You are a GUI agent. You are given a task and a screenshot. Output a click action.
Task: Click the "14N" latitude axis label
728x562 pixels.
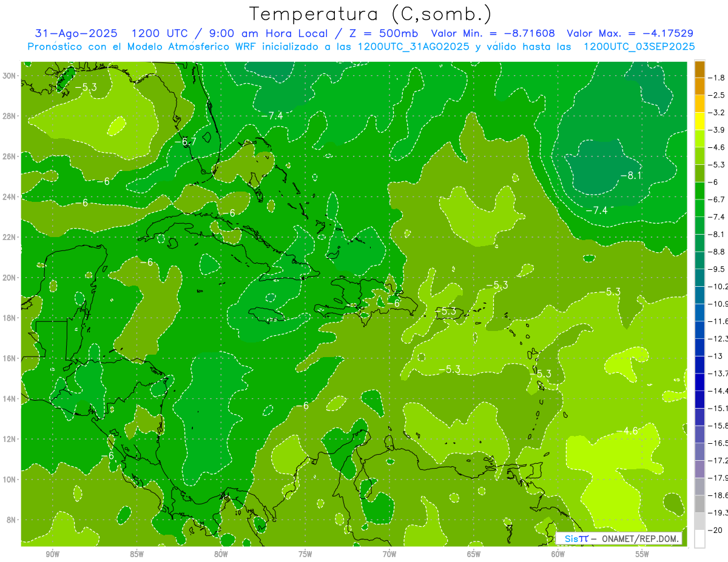point(10,399)
